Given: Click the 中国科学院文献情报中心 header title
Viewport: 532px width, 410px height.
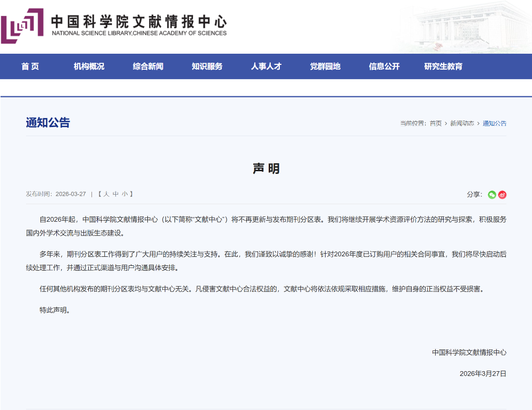Looking at the screenshot, I should 139,22.
